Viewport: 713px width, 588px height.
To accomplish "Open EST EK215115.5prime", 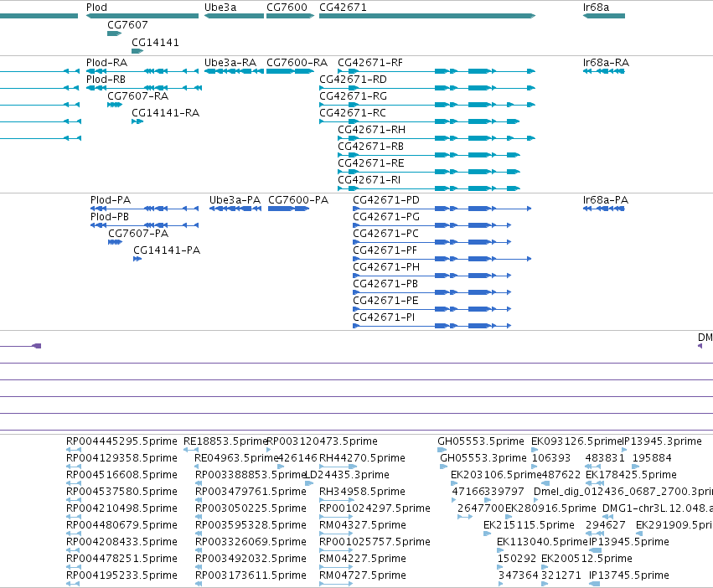I will pyautogui.click(x=529, y=525).
